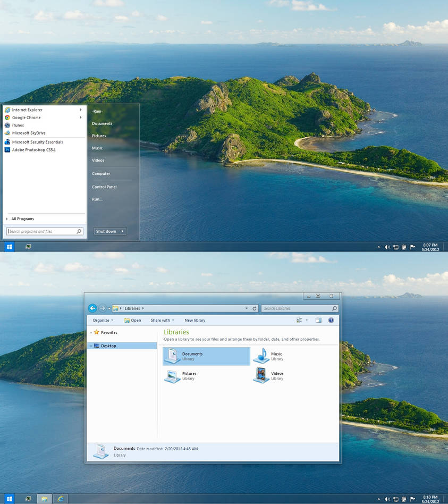Open the Videos library icon
The width and height of the screenshot is (448, 504).
point(261,375)
